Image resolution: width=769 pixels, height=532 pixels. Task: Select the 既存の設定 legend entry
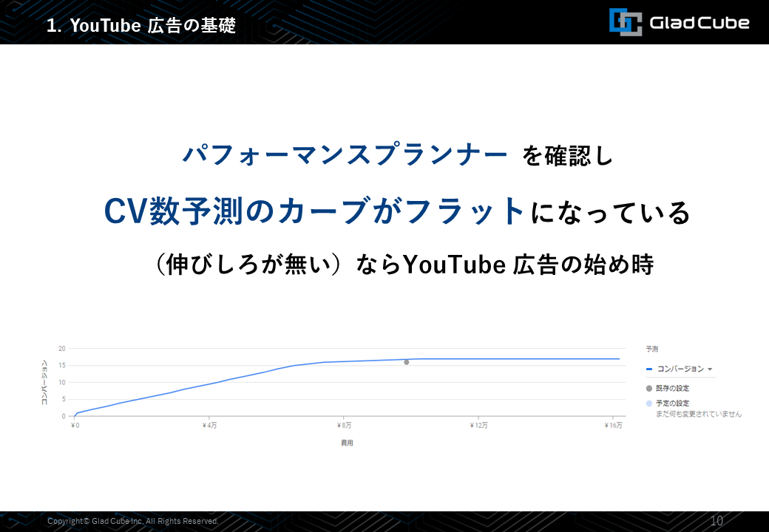tap(668, 389)
